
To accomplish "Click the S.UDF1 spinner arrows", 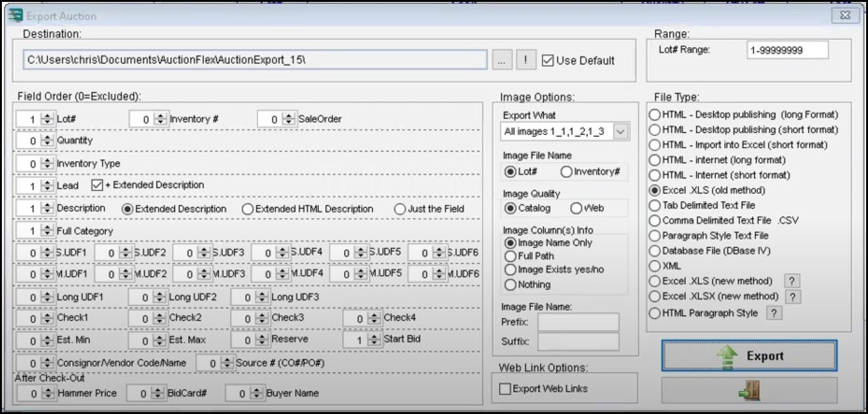I will click(48, 253).
